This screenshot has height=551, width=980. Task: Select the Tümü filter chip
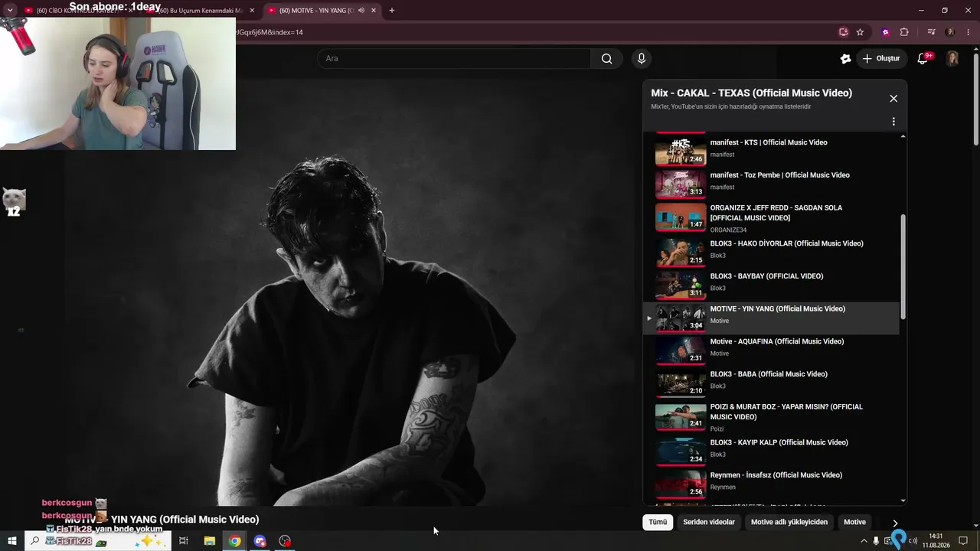point(658,522)
